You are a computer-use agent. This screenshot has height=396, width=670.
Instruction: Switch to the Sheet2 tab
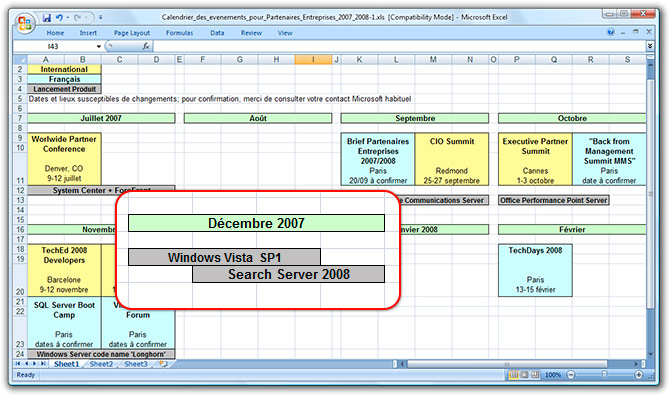click(x=101, y=364)
